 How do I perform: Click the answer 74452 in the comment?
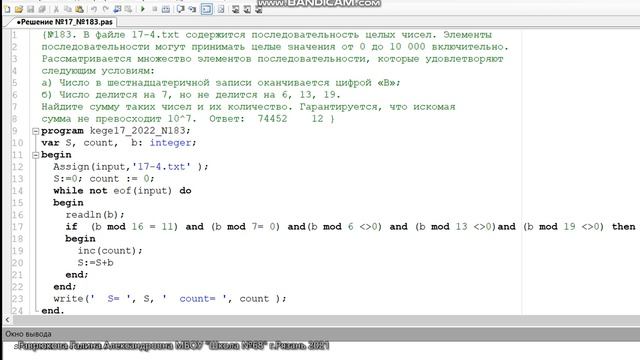(272, 119)
